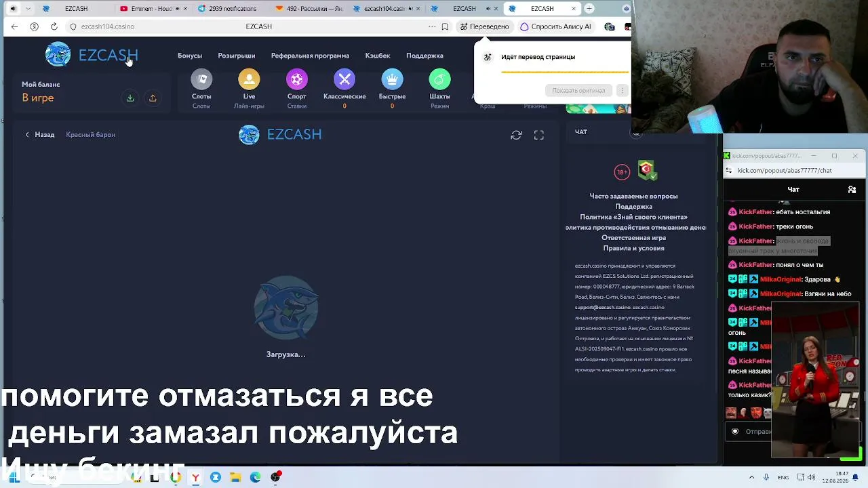Viewport: 868px width, 488px height.
Task: Click the Красный барон game title
Action: click(x=90, y=135)
